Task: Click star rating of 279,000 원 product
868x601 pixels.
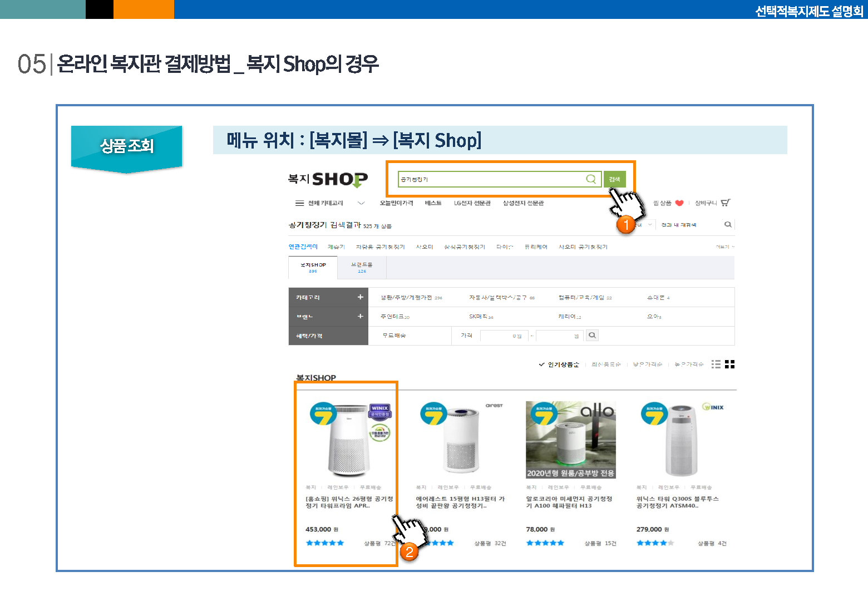Action: click(655, 543)
